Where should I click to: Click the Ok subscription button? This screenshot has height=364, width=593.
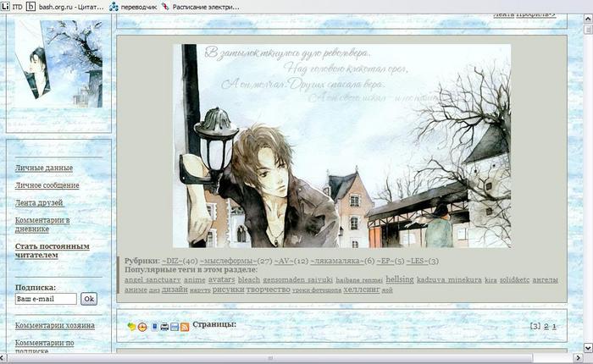pos(89,299)
